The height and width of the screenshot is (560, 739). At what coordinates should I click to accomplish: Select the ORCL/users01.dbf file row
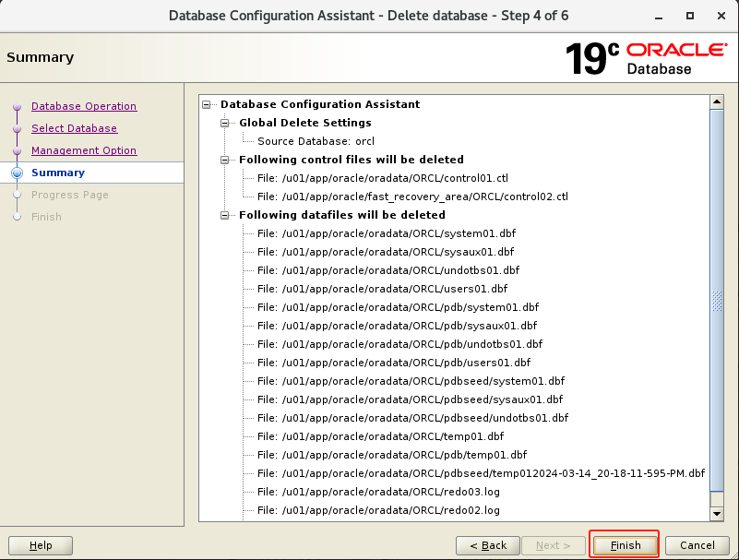382,289
